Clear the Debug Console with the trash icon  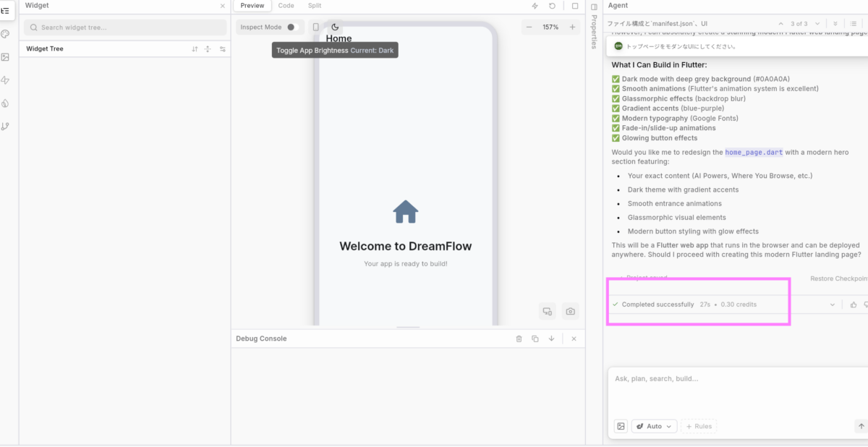point(519,339)
